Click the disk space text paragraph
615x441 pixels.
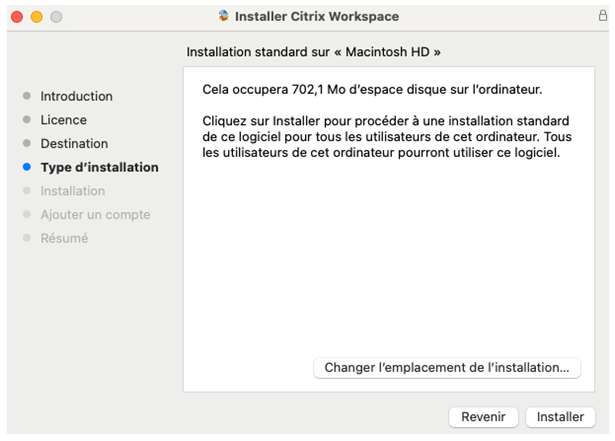coord(372,89)
